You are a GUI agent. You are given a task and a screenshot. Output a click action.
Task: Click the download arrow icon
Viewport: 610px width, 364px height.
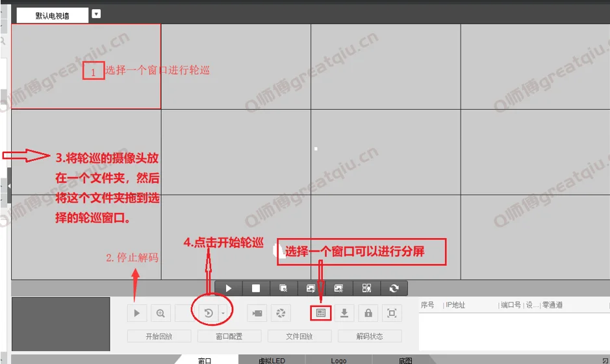(344, 313)
